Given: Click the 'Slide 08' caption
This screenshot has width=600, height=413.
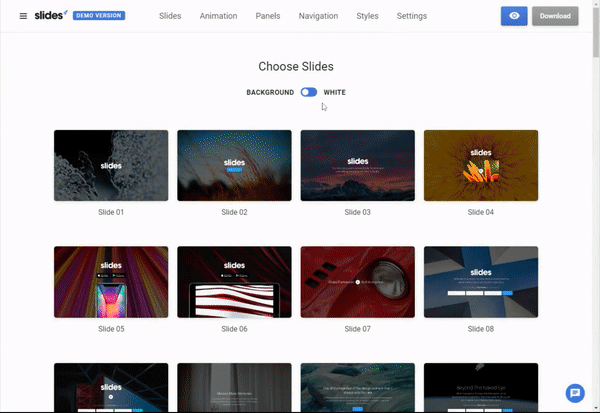Looking at the screenshot, I should coord(481,329).
